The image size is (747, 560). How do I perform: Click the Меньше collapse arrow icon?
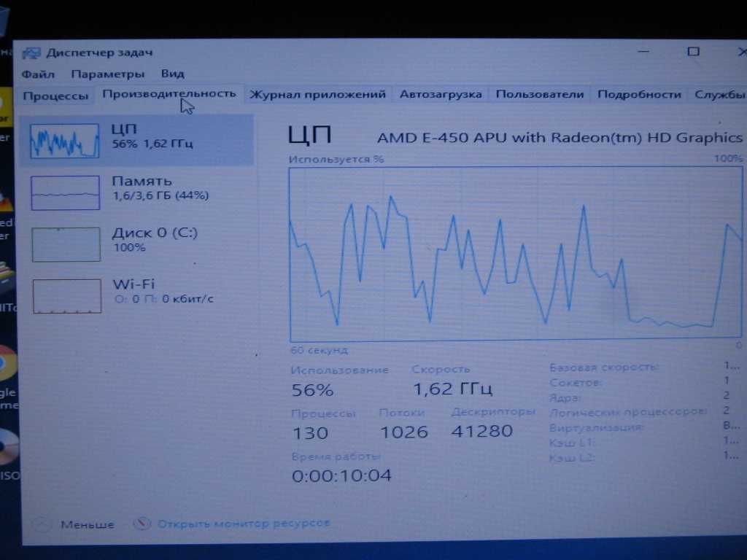(x=42, y=524)
